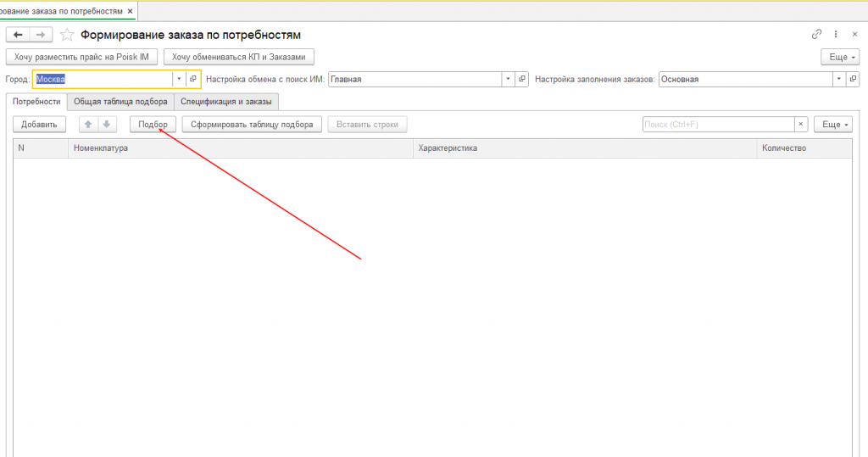Click the Добавить button
The height and width of the screenshot is (457, 868).
coord(39,125)
